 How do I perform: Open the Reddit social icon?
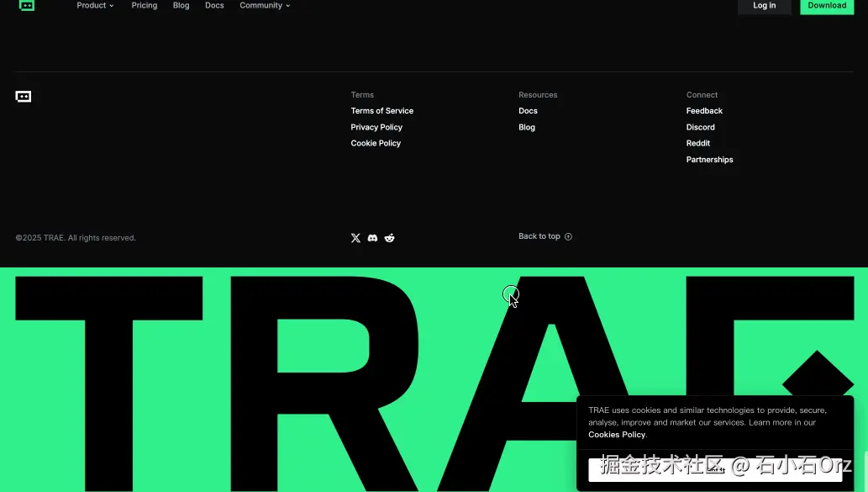tap(390, 238)
